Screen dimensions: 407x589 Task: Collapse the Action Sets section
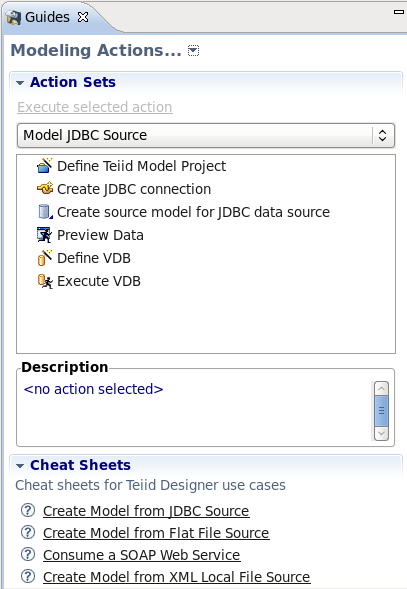(x=20, y=83)
